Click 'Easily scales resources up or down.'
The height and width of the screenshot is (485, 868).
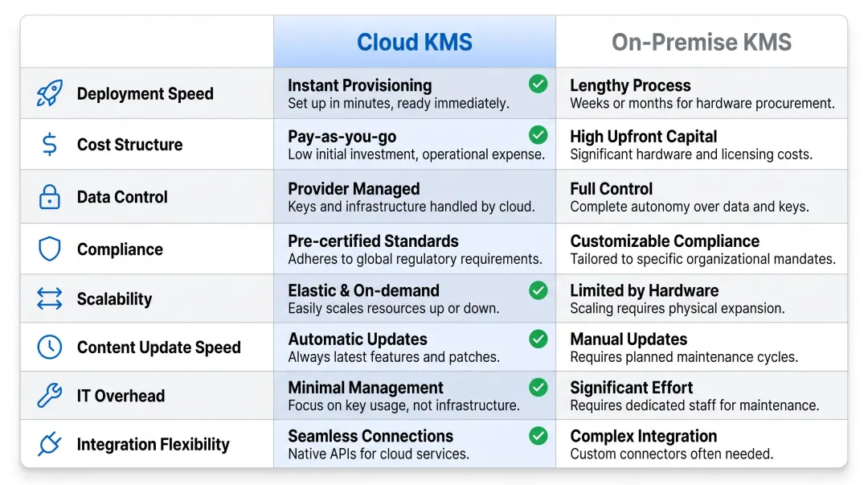click(394, 308)
